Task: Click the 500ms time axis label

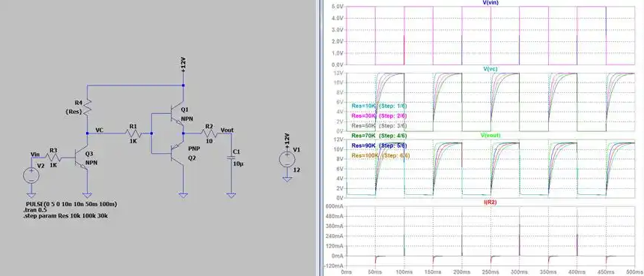Action: tap(635, 272)
